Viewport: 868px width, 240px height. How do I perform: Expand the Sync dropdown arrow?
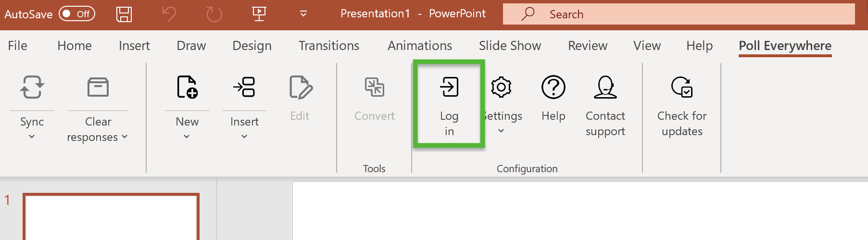(32, 137)
